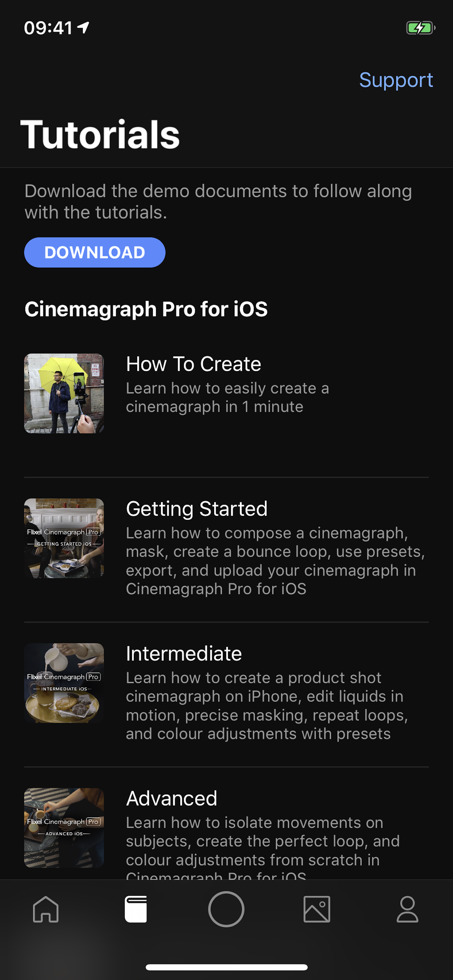Screen dimensions: 453x980
Task: Tap the Intermediate tutorial description text
Action: [x=267, y=706]
